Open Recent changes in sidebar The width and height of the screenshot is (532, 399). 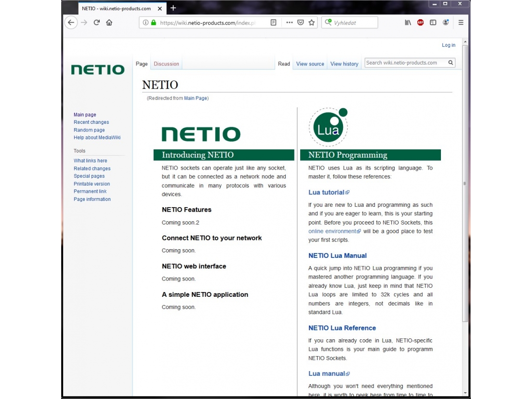coord(91,122)
